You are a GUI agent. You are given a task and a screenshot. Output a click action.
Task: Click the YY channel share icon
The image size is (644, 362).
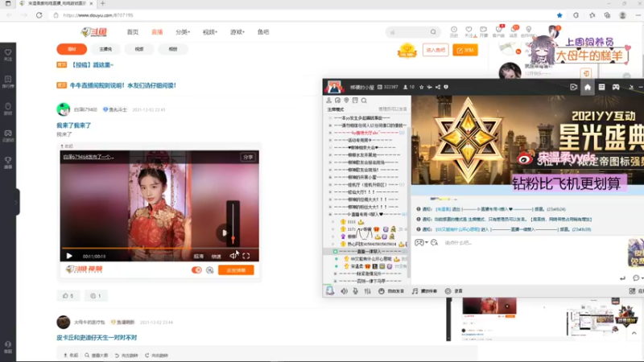[438, 87]
